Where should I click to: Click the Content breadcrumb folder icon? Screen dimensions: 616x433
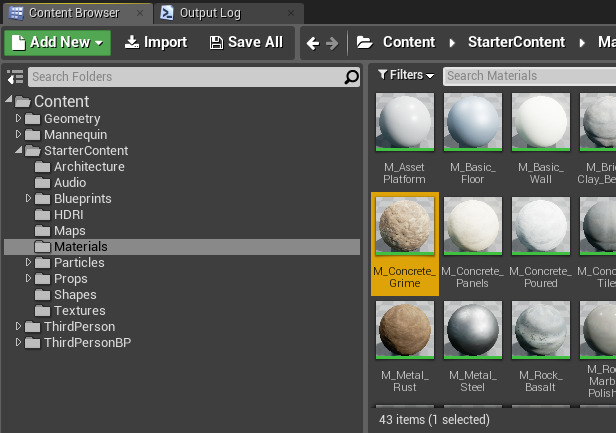364,43
